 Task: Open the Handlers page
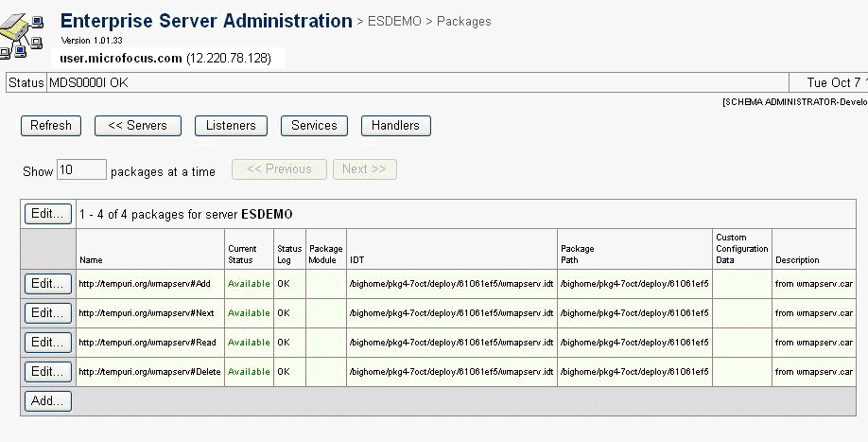(395, 125)
